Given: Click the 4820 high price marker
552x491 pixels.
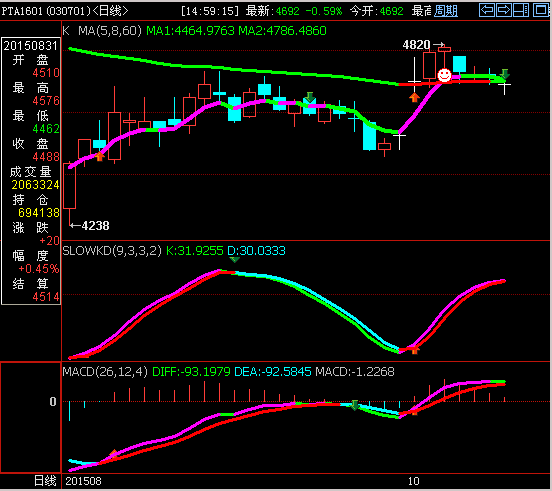Looking at the screenshot, I should [x=416, y=45].
